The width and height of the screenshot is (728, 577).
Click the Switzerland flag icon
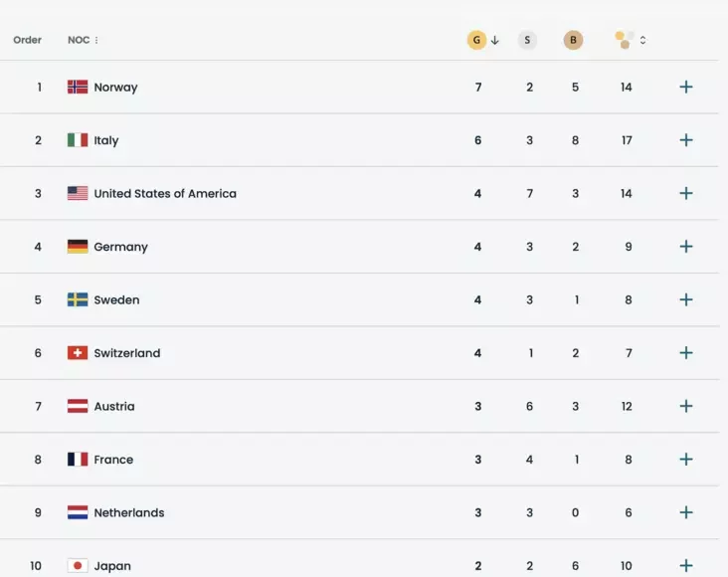tap(78, 353)
